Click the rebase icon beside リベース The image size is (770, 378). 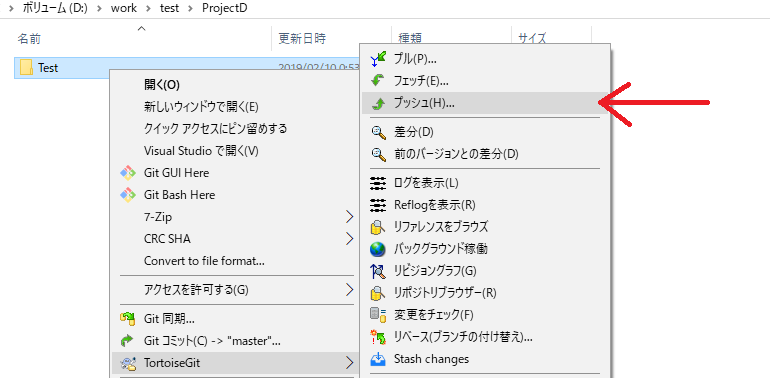[x=378, y=337]
